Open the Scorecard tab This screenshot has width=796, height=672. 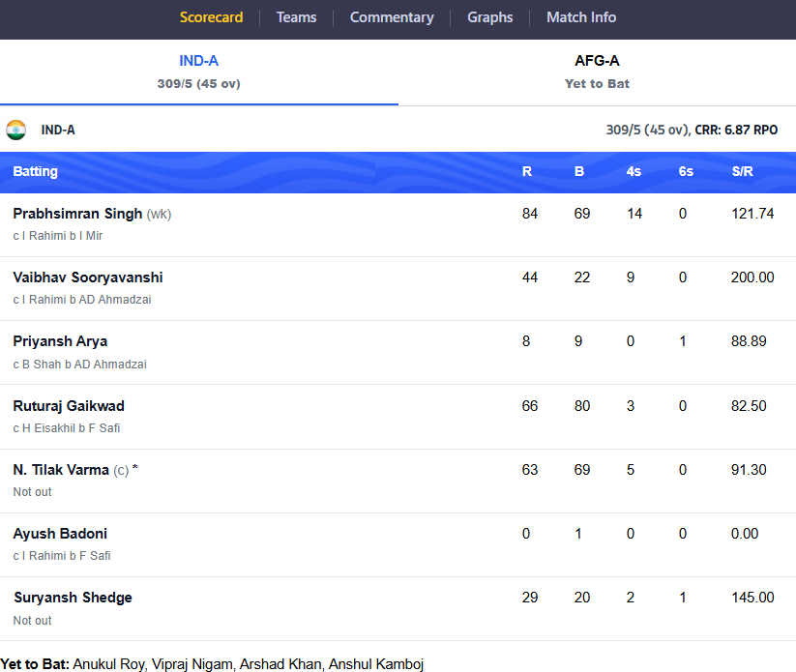click(211, 17)
